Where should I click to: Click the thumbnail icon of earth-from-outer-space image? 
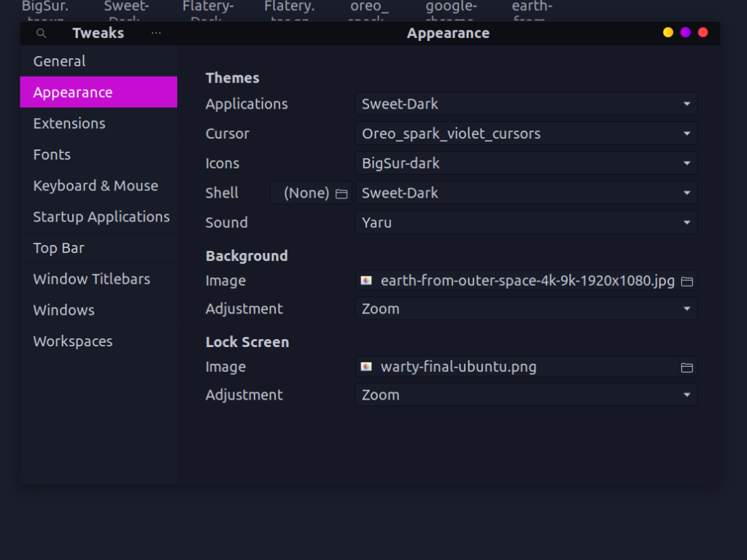point(366,281)
